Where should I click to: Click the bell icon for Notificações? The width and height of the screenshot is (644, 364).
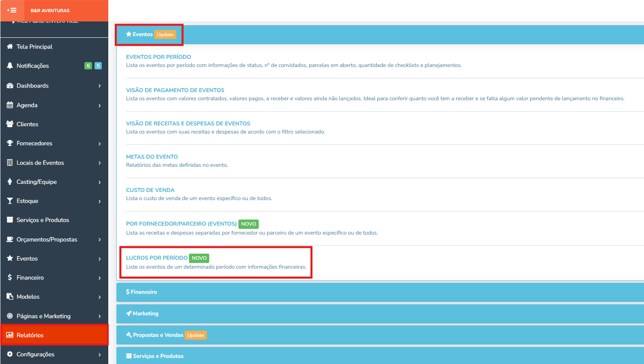pos(10,66)
